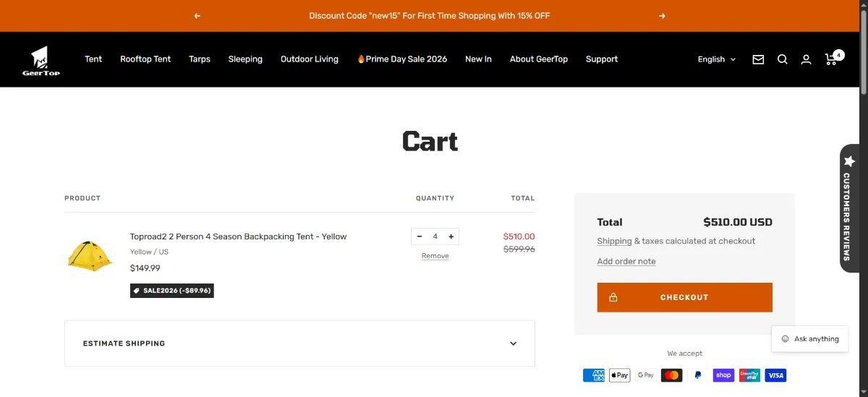Remove the tent from cart
Image resolution: width=868 pixels, height=397 pixels.
click(x=435, y=256)
